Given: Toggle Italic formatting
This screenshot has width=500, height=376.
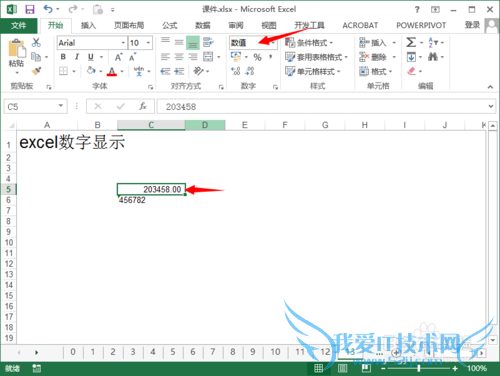Looking at the screenshot, I should 77,57.
